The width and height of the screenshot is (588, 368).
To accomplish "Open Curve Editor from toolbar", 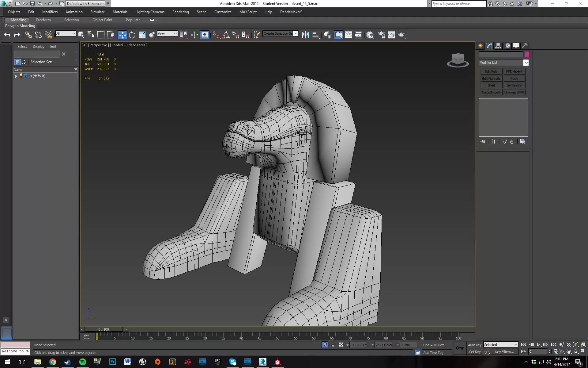I will (349, 35).
